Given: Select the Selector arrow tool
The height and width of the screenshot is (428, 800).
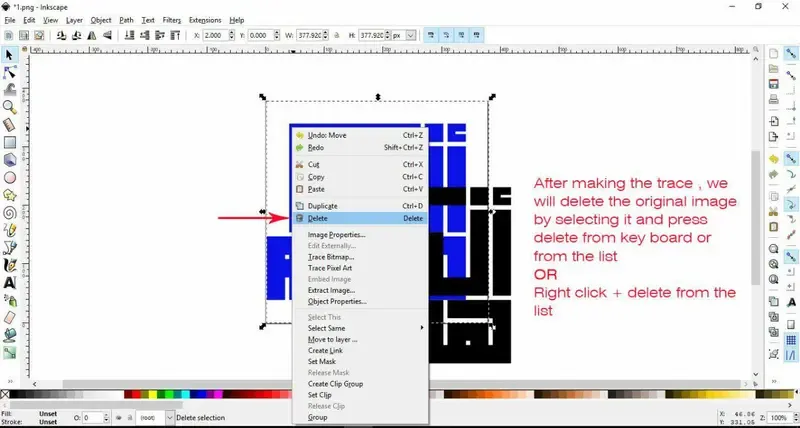Looking at the screenshot, I should click(x=10, y=54).
